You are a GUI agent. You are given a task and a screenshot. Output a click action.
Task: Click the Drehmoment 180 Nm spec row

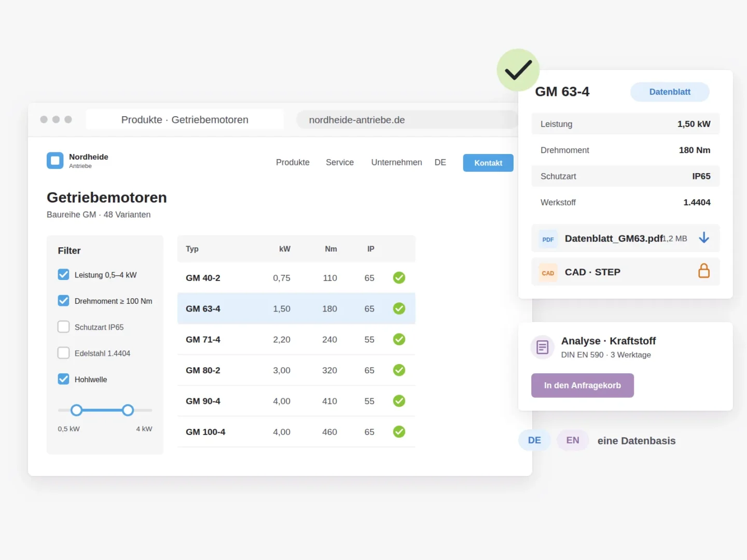pos(626,150)
